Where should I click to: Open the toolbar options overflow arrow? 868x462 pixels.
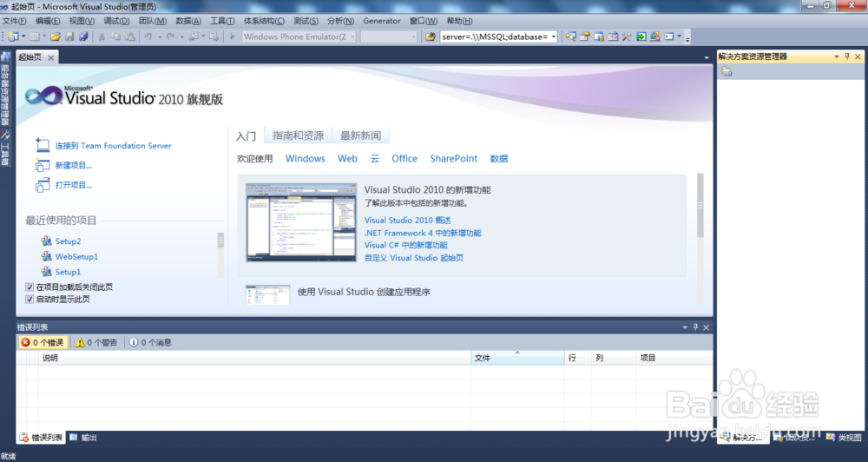pyautogui.click(x=687, y=39)
